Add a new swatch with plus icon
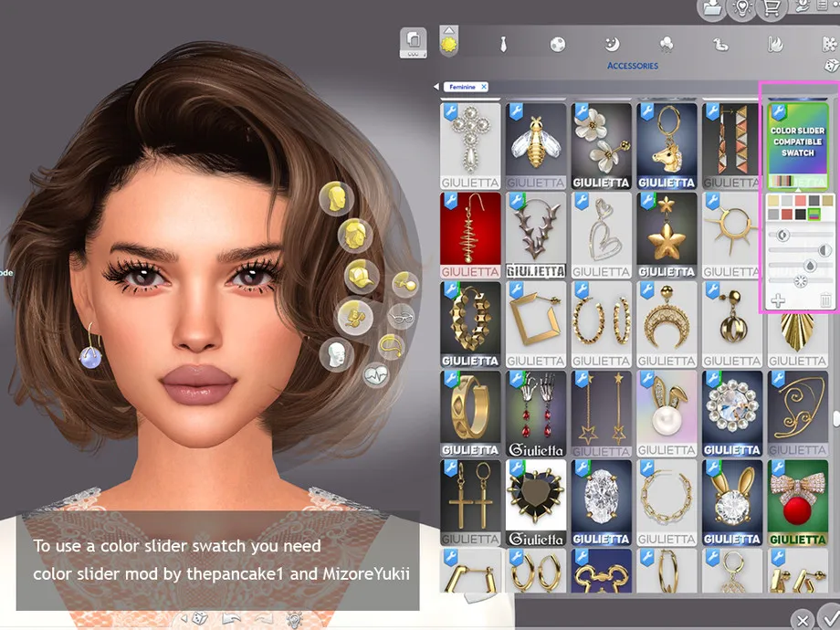The height and width of the screenshot is (630, 840). (778, 299)
